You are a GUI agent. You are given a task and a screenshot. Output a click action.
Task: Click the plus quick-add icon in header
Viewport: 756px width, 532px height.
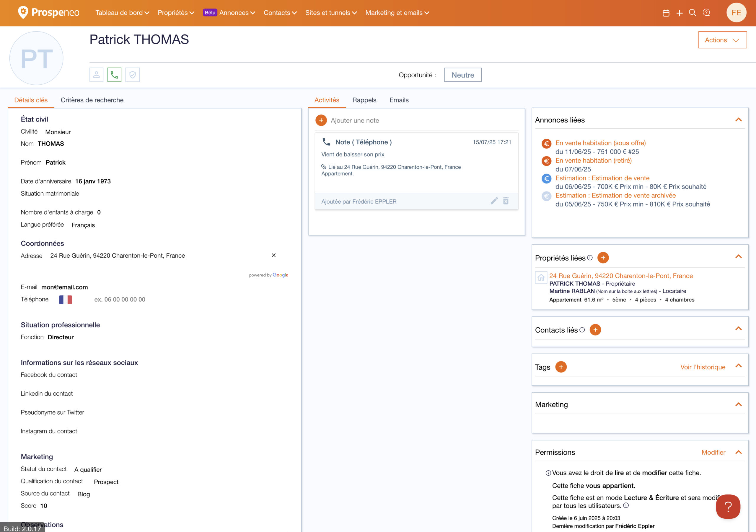click(x=679, y=13)
